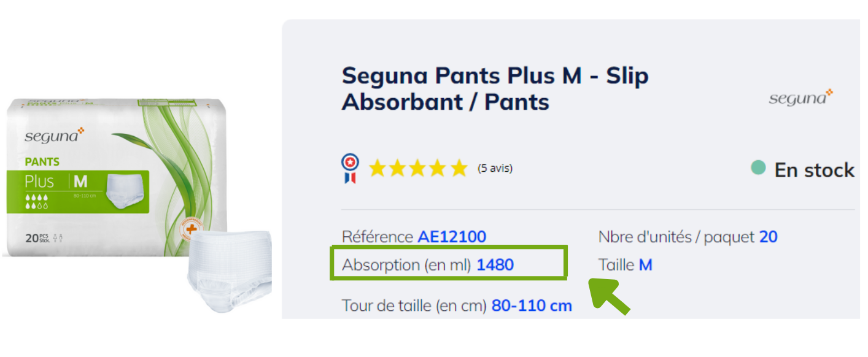Click the En stock availability text
868x357 pixels.
(814, 170)
